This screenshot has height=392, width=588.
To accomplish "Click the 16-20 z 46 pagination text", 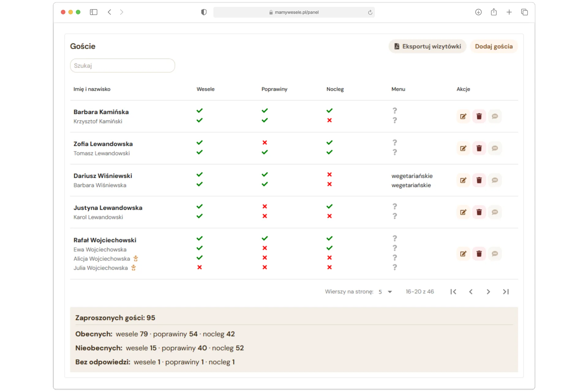I will 420,292.
